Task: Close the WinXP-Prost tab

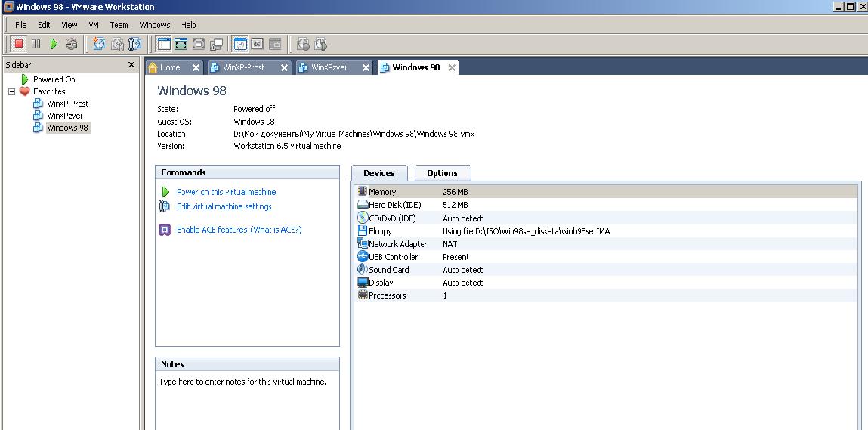Action: coord(284,67)
